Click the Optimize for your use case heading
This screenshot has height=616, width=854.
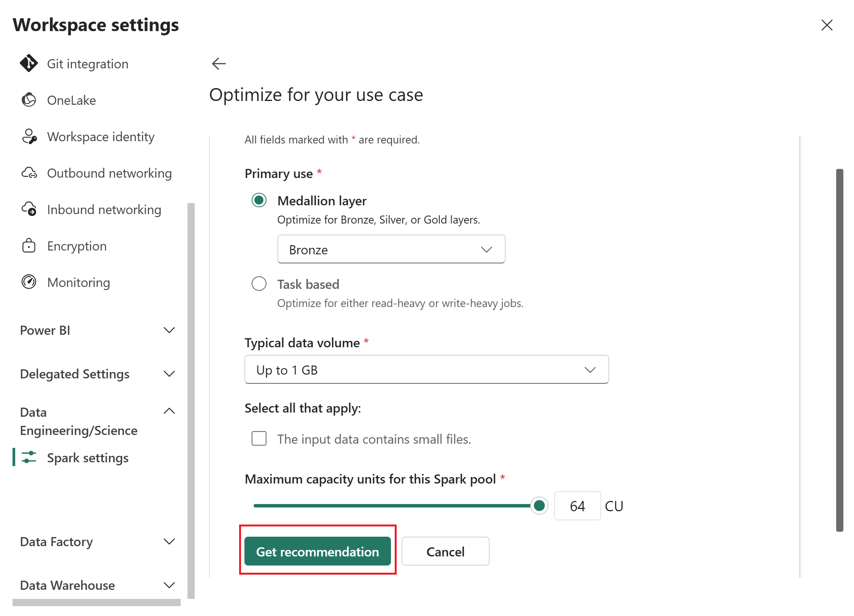[316, 95]
